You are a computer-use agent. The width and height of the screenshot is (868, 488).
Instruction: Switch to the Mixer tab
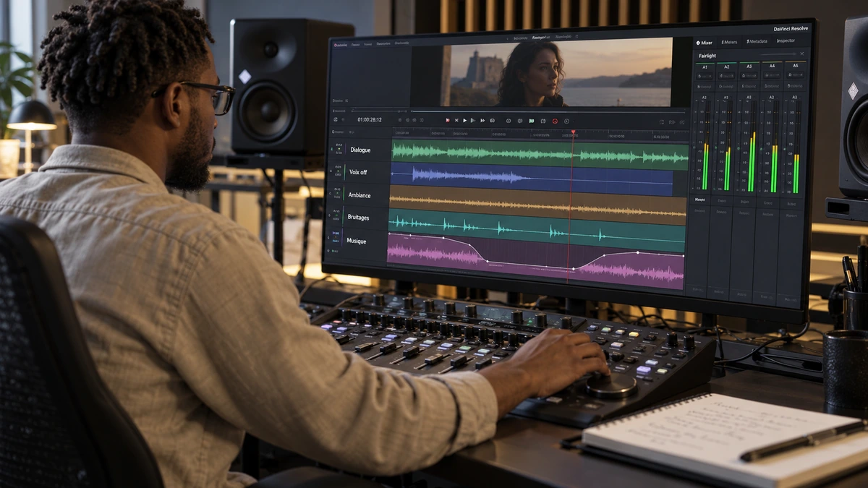pyautogui.click(x=705, y=42)
